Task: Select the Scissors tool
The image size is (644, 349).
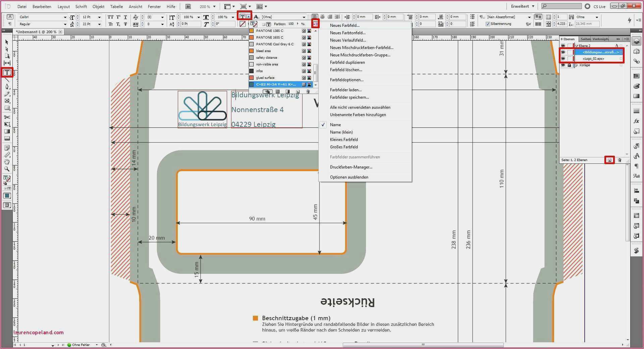Action: point(7,117)
